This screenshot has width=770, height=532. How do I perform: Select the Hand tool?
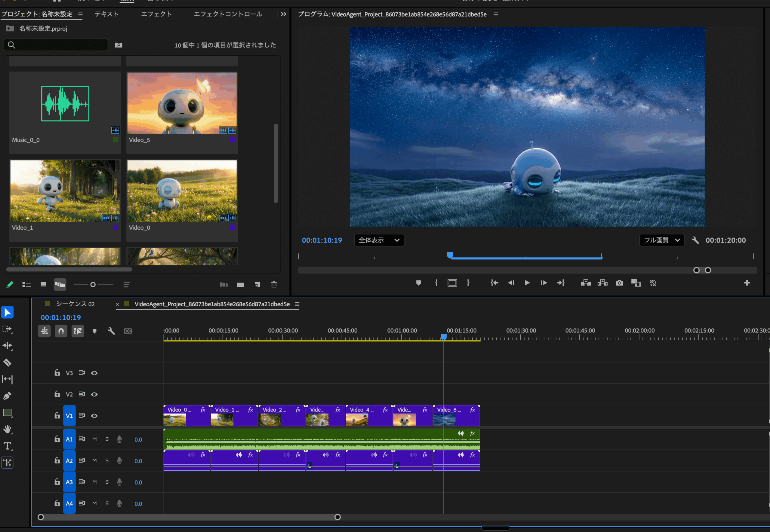point(7,429)
